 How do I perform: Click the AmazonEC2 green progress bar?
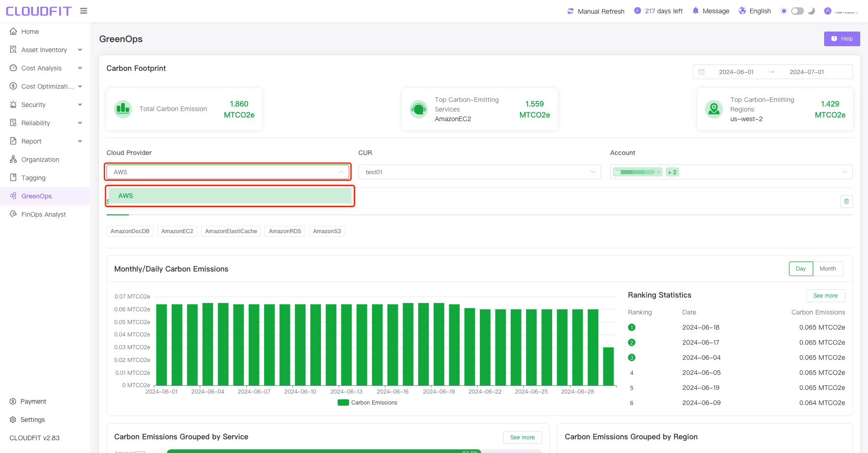[324, 451]
